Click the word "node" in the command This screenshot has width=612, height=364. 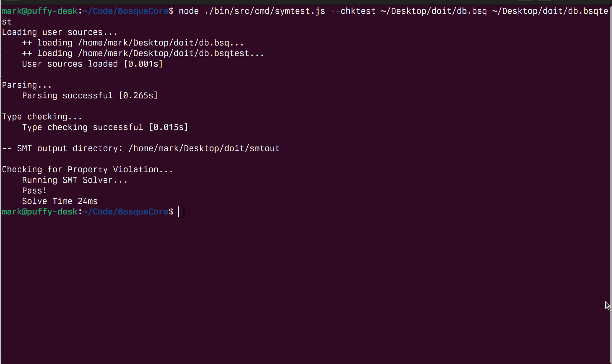click(189, 11)
